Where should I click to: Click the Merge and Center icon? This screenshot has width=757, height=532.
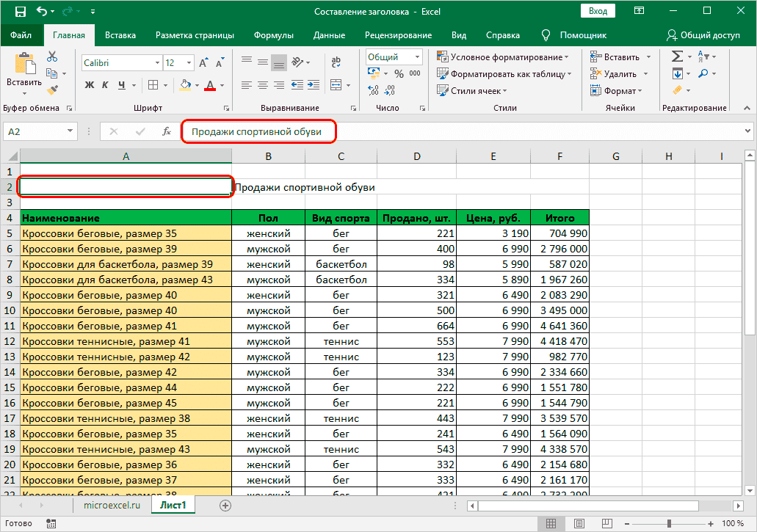coord(337,84)
